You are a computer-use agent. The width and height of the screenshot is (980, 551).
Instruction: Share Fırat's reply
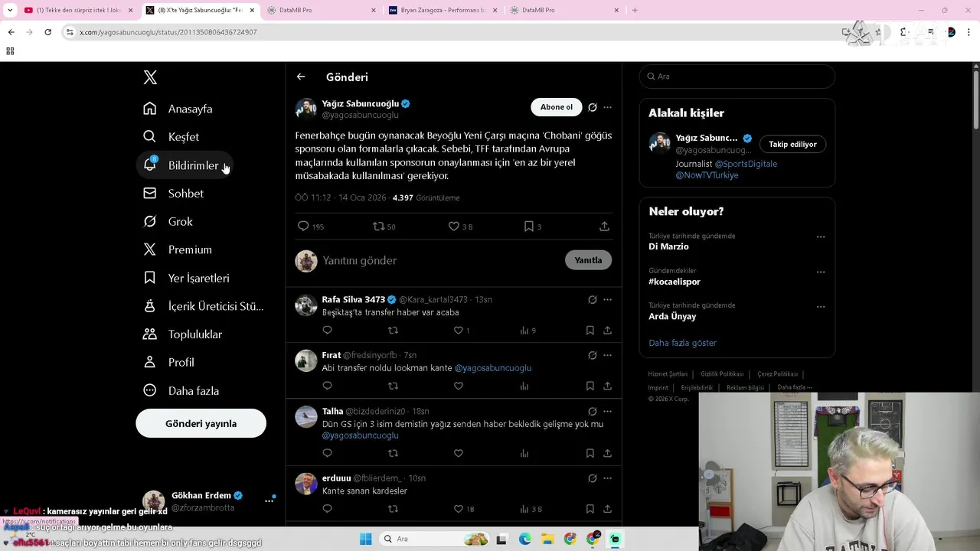607,386
